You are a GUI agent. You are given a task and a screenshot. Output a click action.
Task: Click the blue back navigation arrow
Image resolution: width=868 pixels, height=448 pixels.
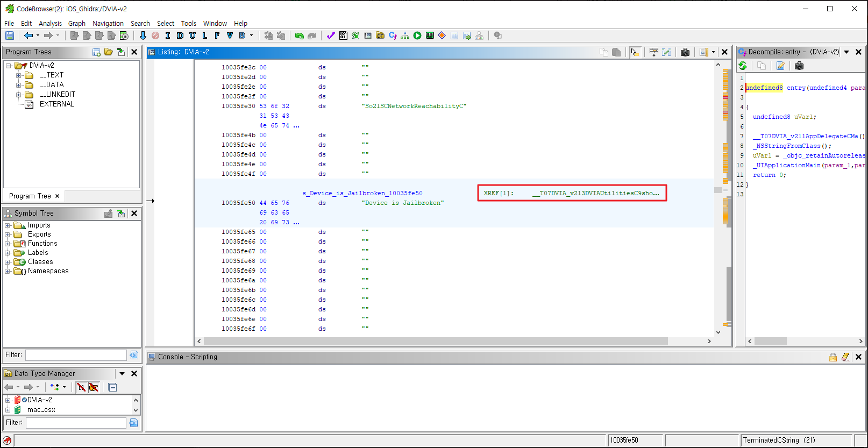pyautogui.click(x=28, y=35)
